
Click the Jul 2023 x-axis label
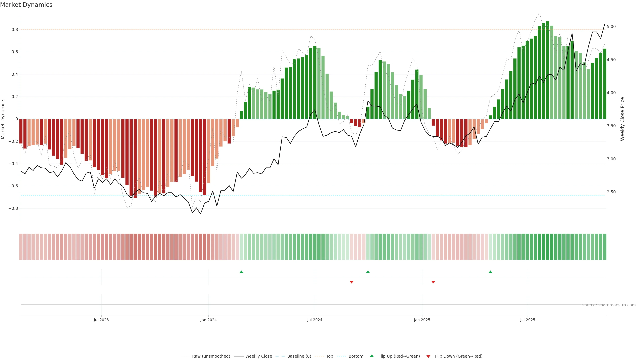(x=101, y=320)
